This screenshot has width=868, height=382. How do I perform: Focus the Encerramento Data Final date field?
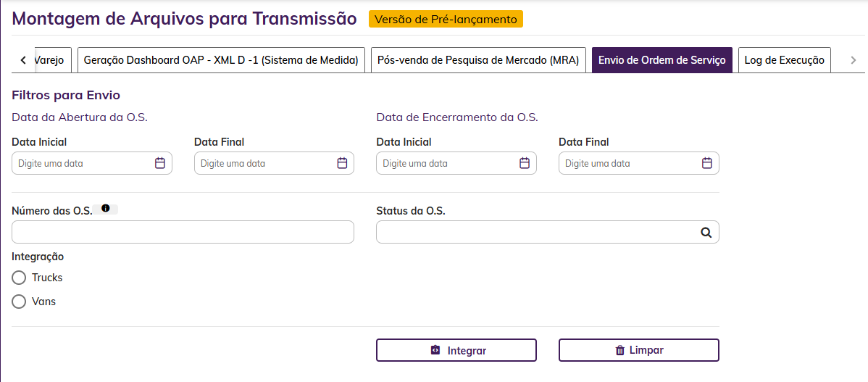639,163
